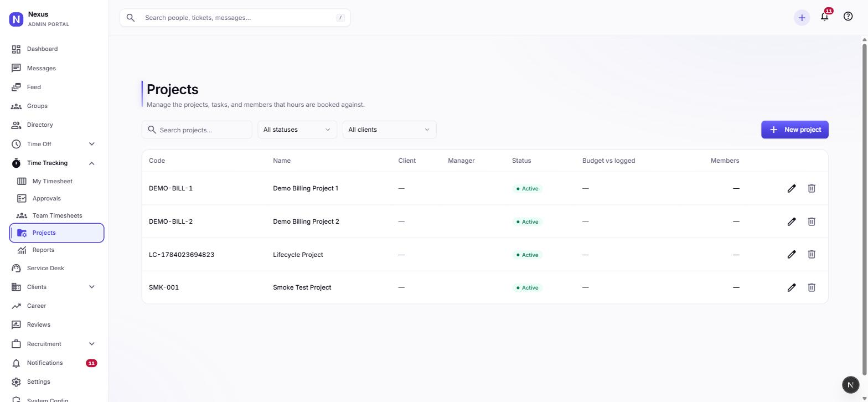The image size is (868, 402).
Task: Click the name Demo Billing Project 1
Action: 306,188
